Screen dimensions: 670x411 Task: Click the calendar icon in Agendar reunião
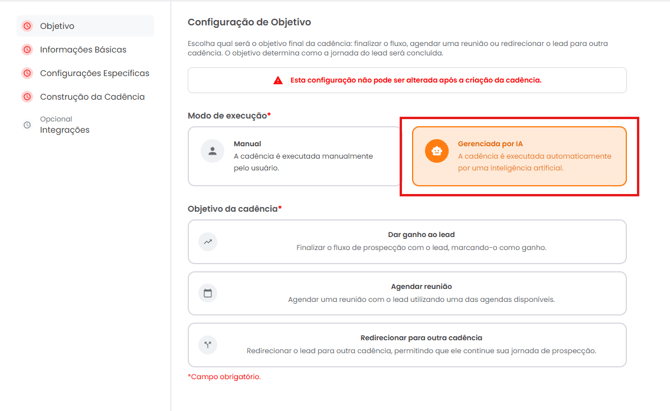[208, 293]
